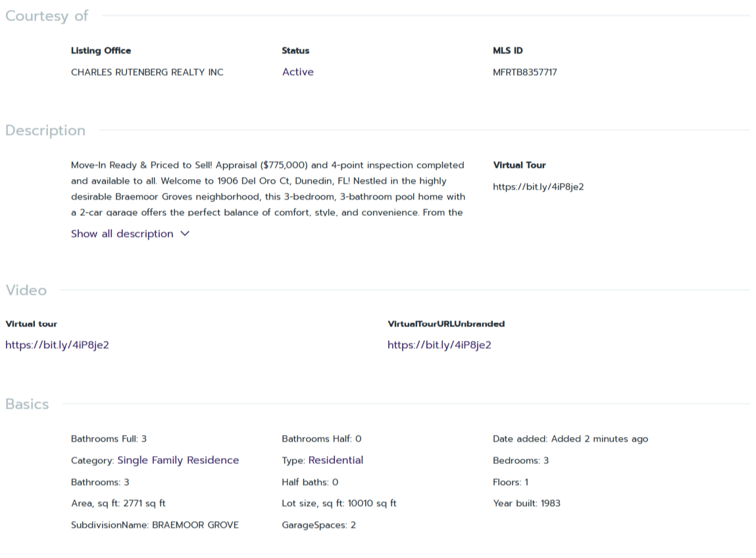This screenshot has height=558, width=756.
Task: Expand the description chevron arrow icon
Action: [185, 234]
